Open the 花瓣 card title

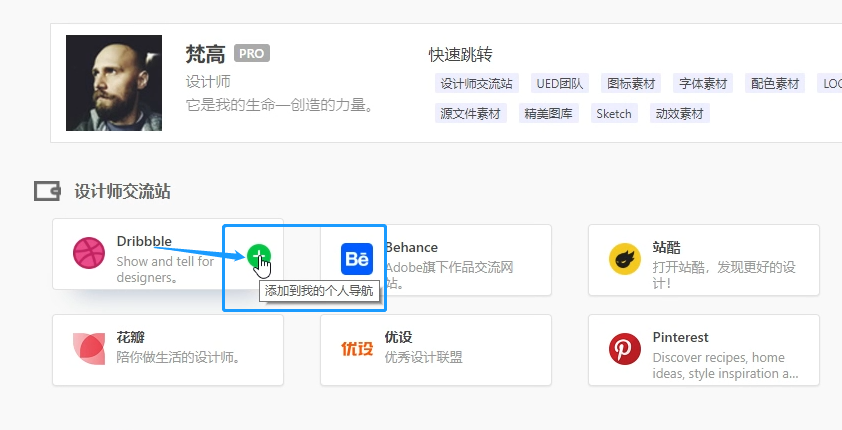(x=130, y=338)
